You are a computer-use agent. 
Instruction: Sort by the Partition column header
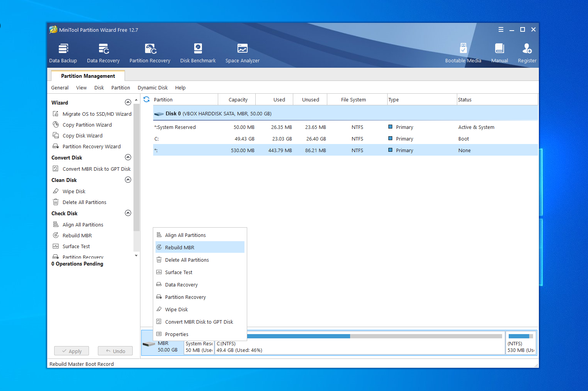(185, 99)
